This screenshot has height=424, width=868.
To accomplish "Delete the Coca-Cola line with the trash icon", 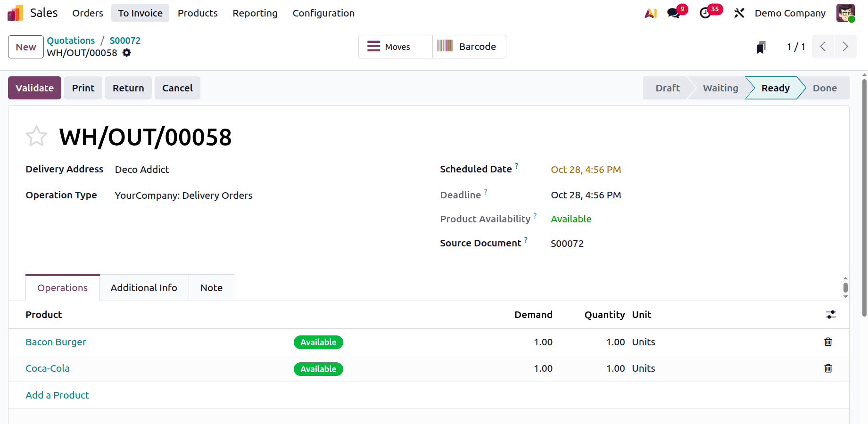I will pyautogui.click(x=828, y=368).
